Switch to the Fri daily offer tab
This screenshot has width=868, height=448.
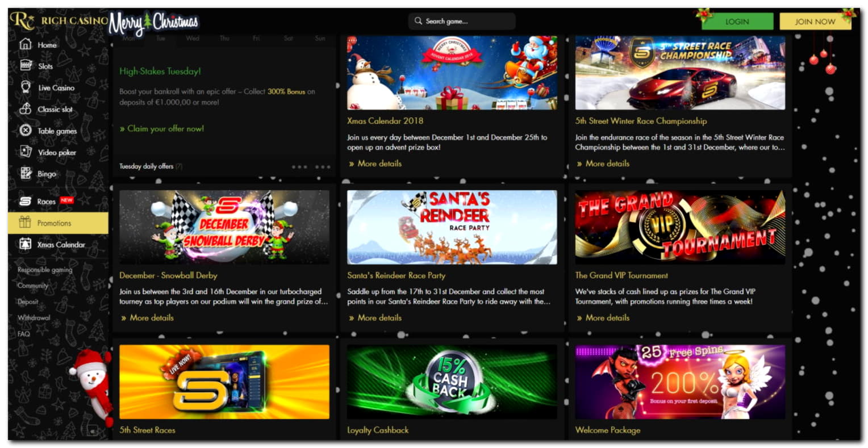(x=256, y=39)
